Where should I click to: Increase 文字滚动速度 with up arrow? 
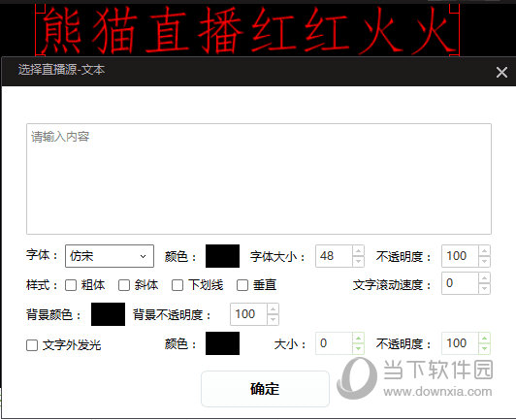coord(484,278)
